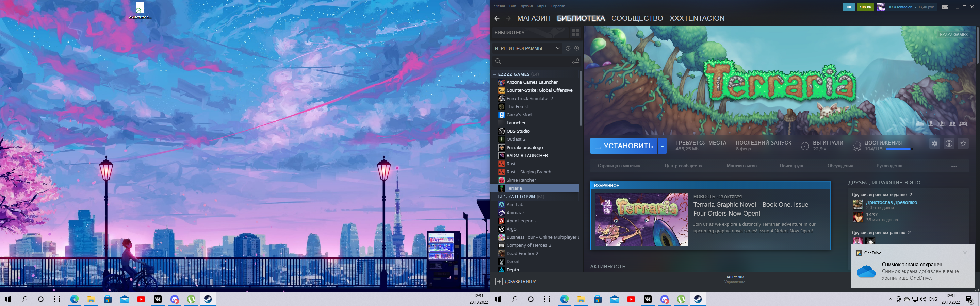Screen dimensions: 980x306
Task: Collapse the БЕЗ КАТЕГОРИИ category
Action: (494, 197)
